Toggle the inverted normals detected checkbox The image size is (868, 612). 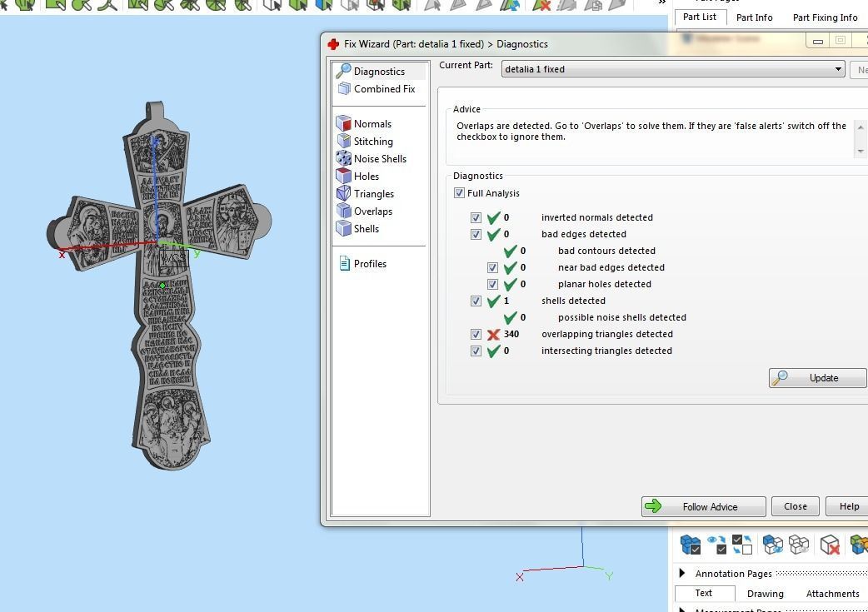coord(476,217)
